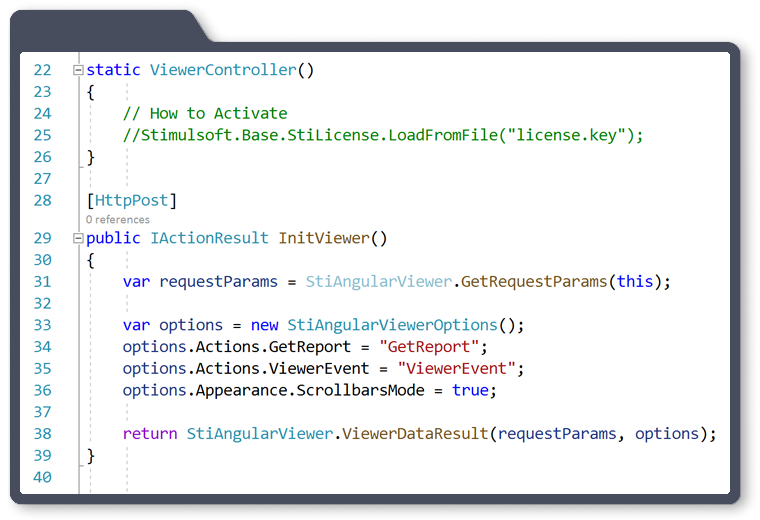Click the IActionResult return type
760x520 pixels.
point(209,238)
